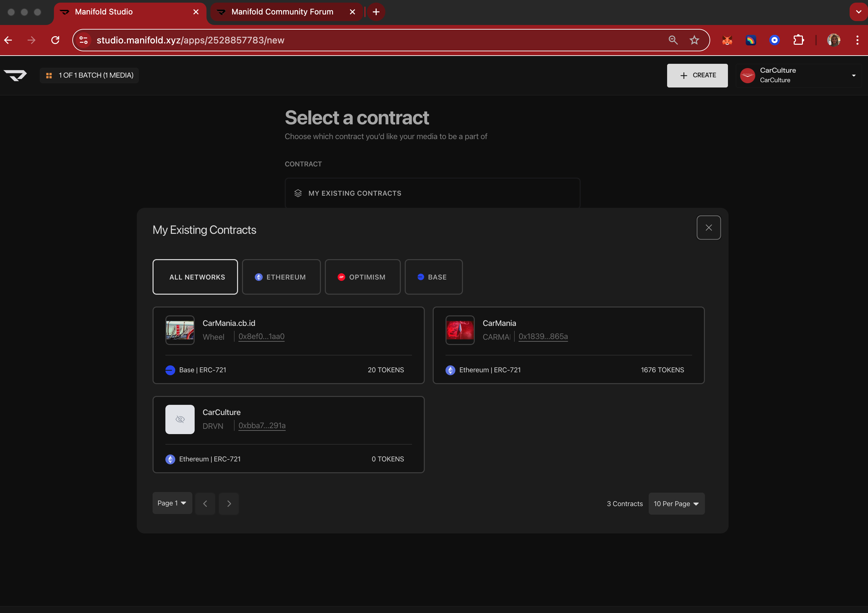Click the DRVN symbol text
The height and width of the screenshot is (613, 868).
(213, 426)
